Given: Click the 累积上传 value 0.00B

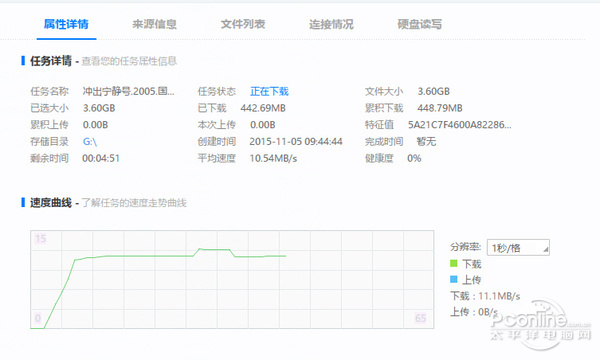Looking at the screenshot, I should point(95,125).
